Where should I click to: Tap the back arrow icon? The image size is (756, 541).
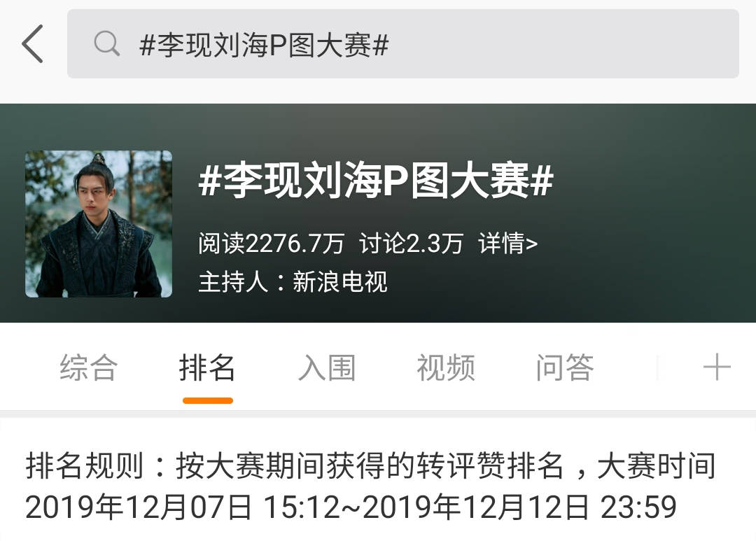tap(32, 44)
